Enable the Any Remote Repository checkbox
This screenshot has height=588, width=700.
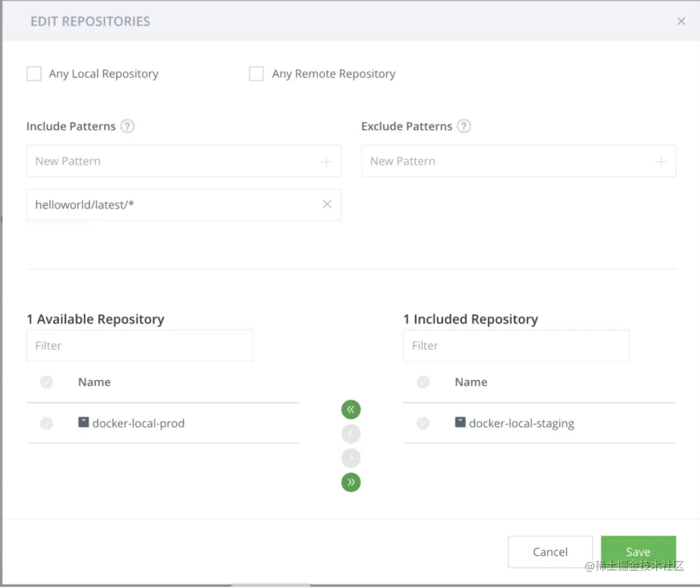[256, 74]
